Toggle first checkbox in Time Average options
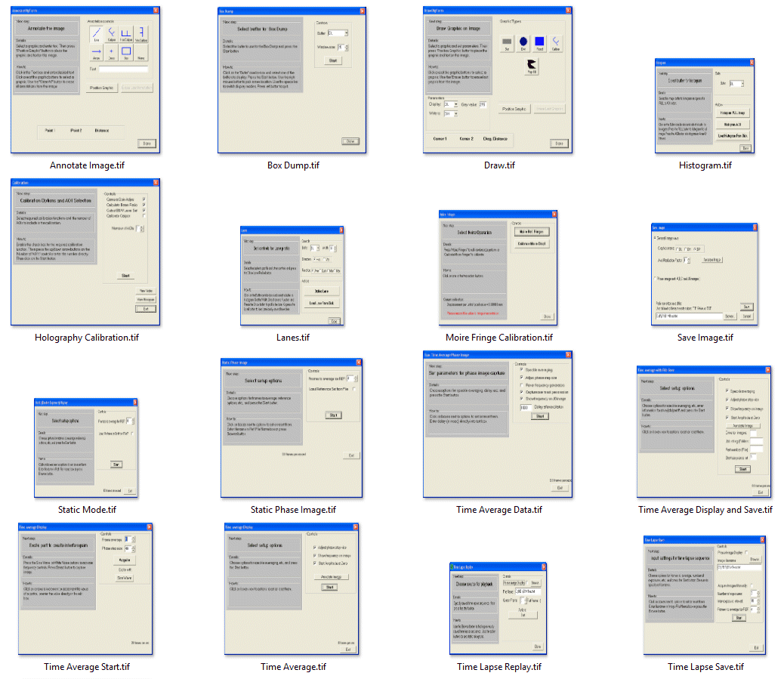Screen dimensions: 784x679 315,546
